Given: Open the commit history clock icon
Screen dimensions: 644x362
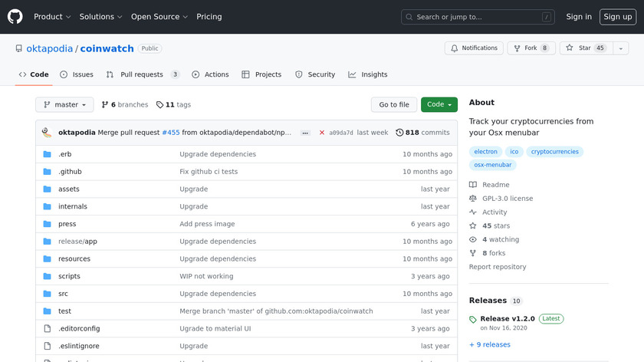Looking at the screenshot, I should [399, 133].
